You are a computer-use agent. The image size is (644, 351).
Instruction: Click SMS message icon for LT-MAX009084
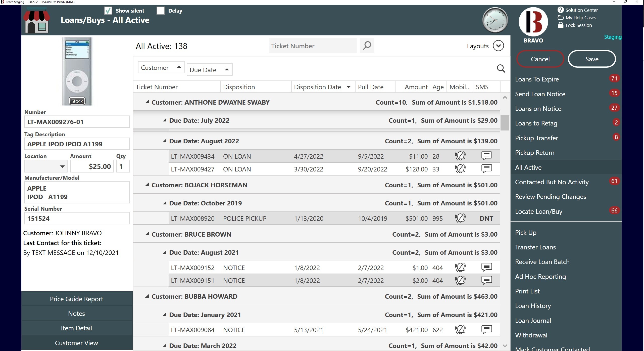486,329
